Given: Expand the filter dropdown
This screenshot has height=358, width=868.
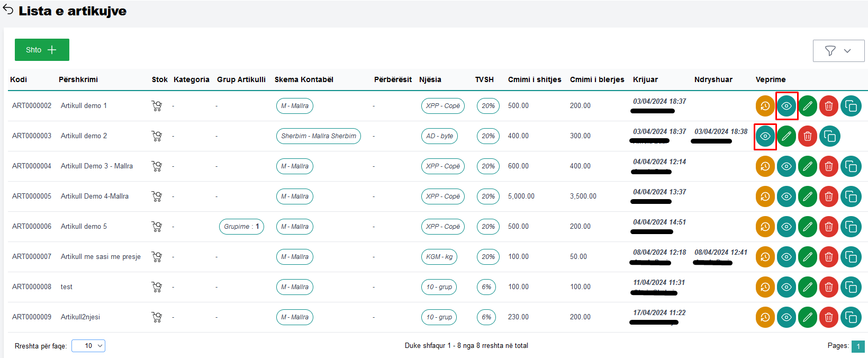Looking at the screenshot, I should [838, 51].
